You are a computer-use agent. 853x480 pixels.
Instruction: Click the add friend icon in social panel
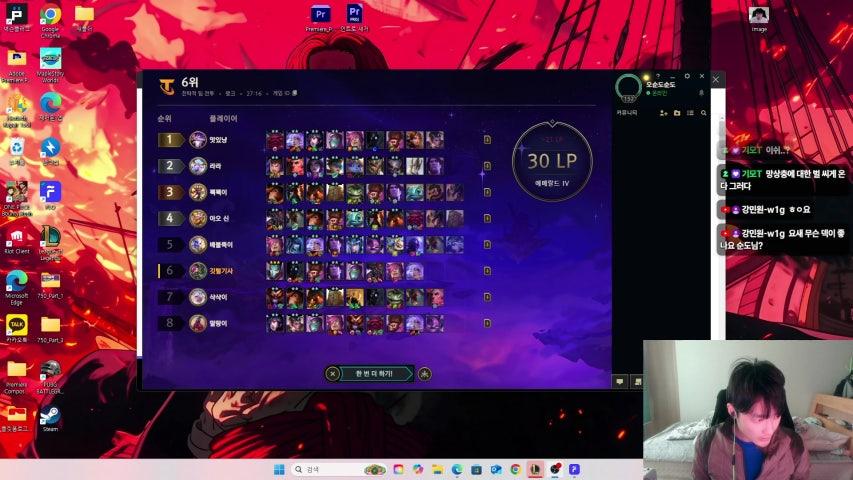coord(663,113)
